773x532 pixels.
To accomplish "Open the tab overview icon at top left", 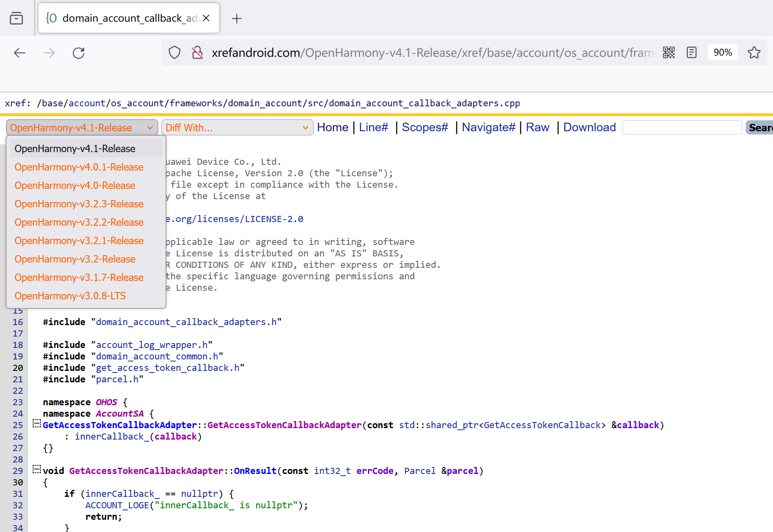I will point(16,18).
